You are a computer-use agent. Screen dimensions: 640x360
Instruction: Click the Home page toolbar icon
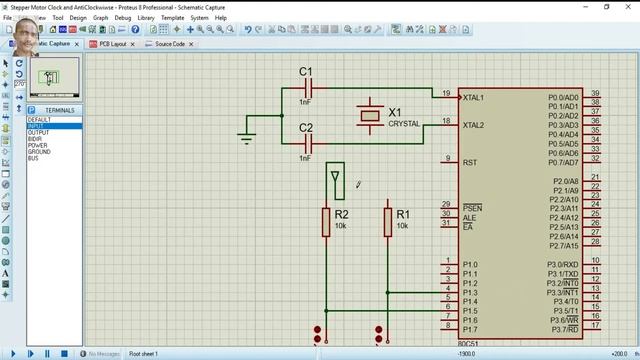tap(53, 29)
